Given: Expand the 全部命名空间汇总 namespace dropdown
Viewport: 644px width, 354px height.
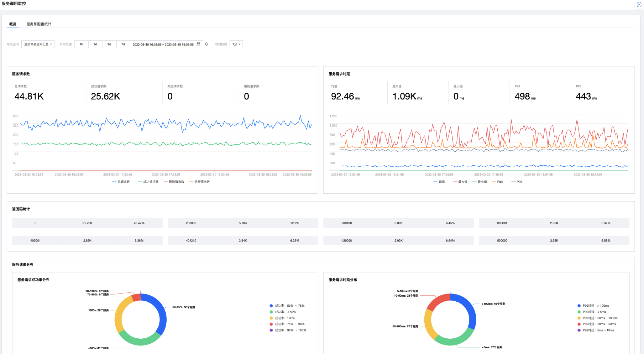Looking at the screenshot, I should point(38,44).
